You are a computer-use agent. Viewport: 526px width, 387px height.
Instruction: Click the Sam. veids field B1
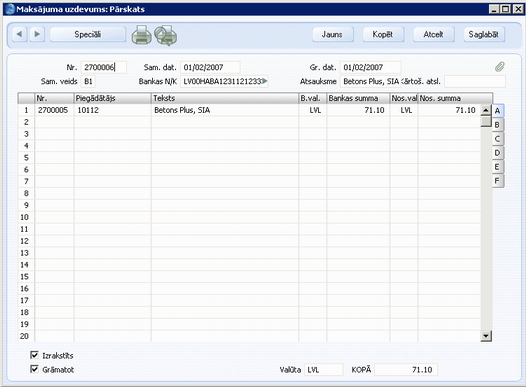pyautogui.click(x=89, y=81)
